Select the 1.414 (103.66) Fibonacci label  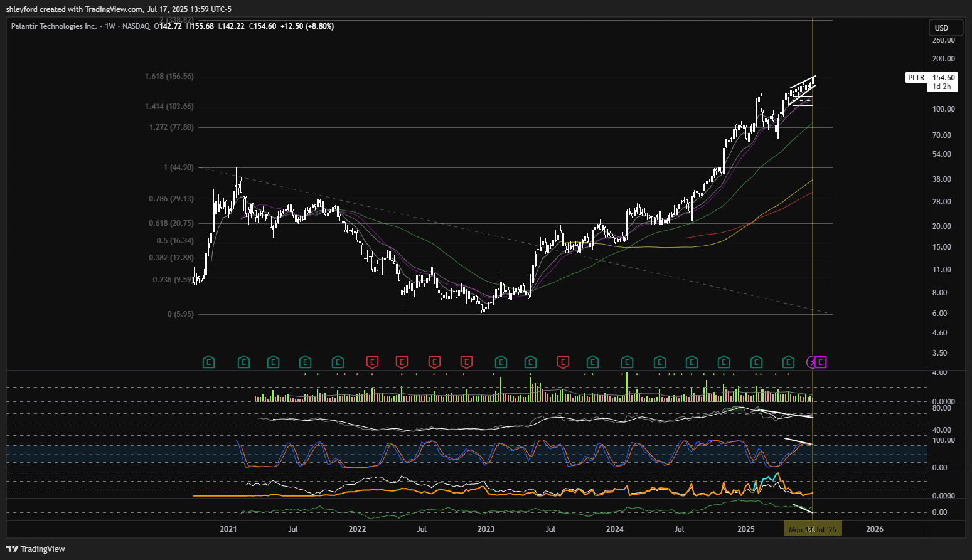169,107
